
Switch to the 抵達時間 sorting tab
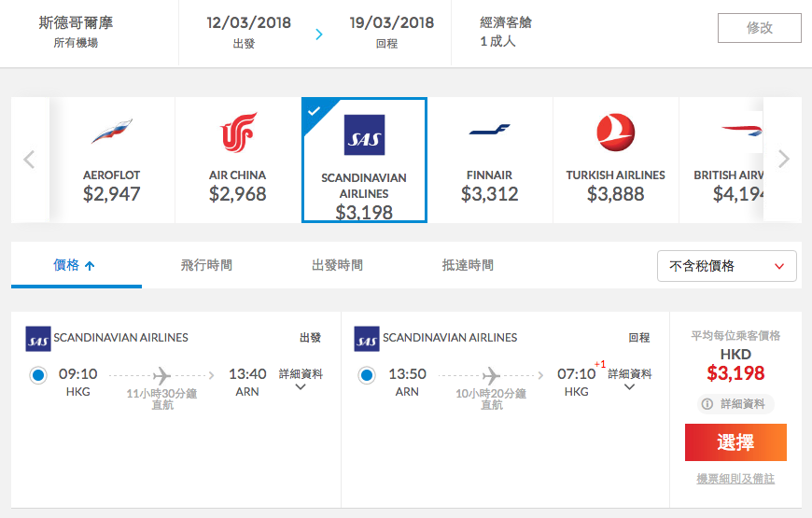(468, 266)
